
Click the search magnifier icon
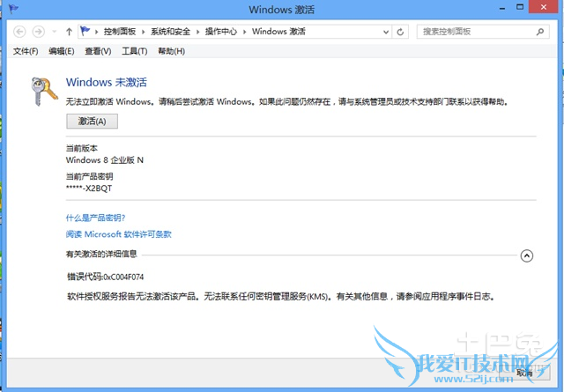(540, 32)
